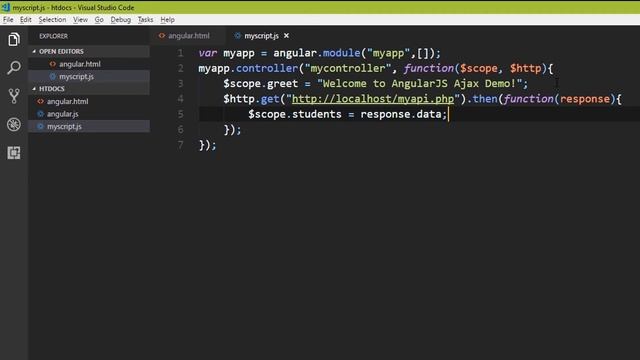The image size is (640, 360).
Task: Open the Search view in activity bar
Action: (14, 67)
